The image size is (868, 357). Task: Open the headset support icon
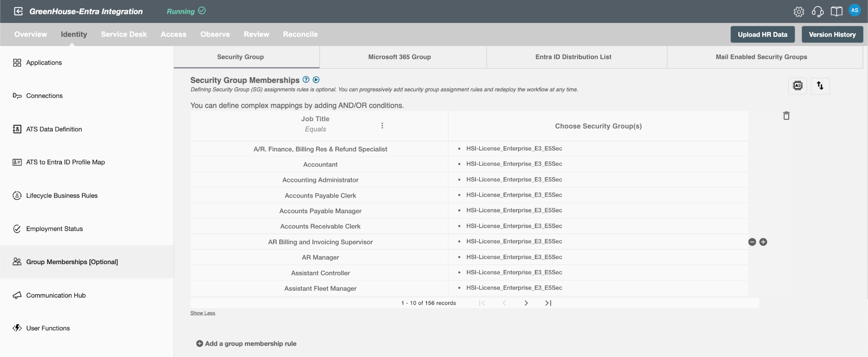(818, 11)
